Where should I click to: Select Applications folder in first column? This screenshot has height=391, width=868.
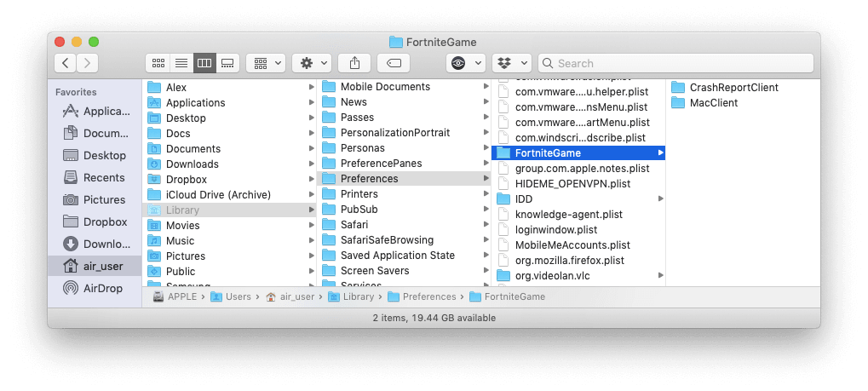229,103
